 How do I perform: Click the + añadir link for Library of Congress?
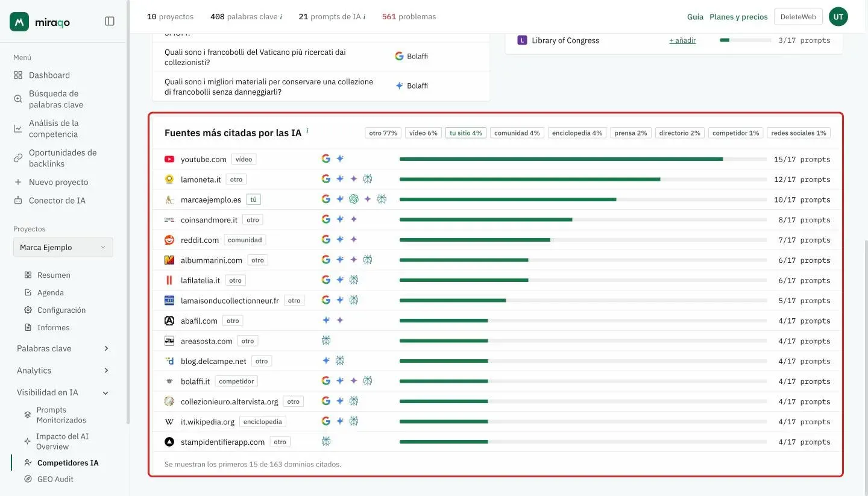[x=682, y=40]
